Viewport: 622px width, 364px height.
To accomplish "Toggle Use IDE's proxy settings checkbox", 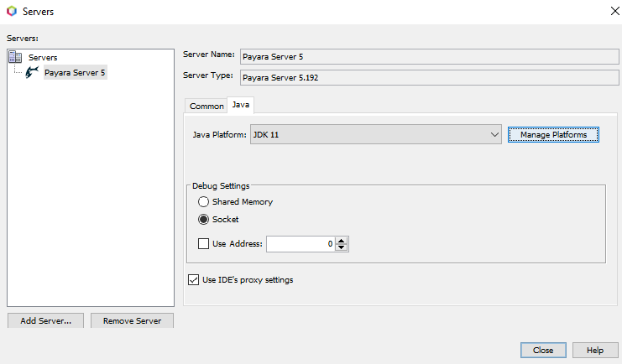I will click(193, 279).
